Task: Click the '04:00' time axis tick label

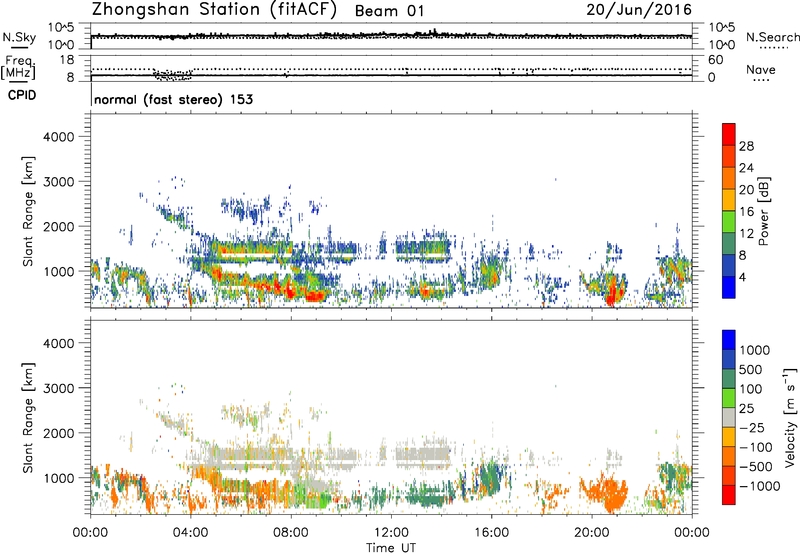Action: coord(190,533)
